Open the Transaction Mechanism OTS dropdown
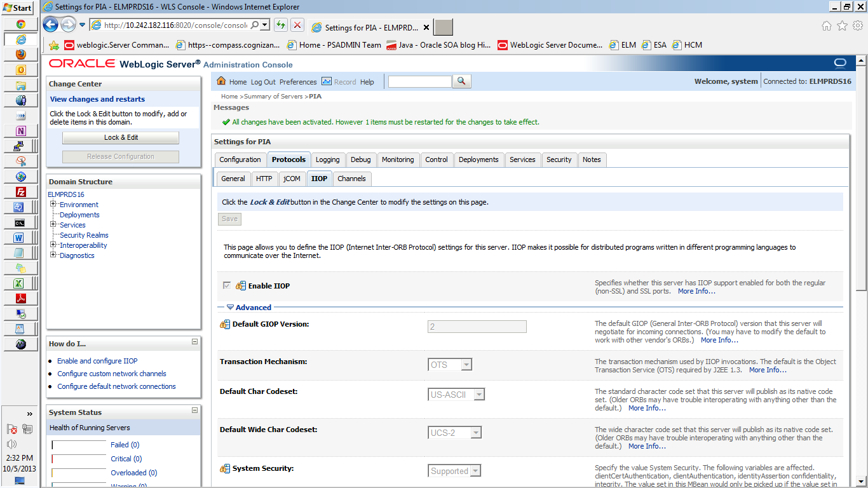Image resolution: width=868 pixels, height=488 pixels. coord(465,364)
